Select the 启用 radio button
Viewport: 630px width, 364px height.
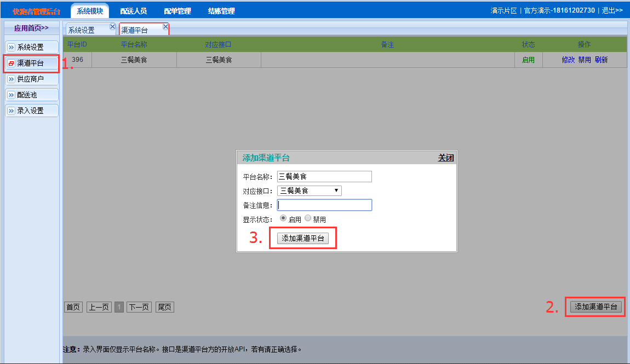[283, 218]
